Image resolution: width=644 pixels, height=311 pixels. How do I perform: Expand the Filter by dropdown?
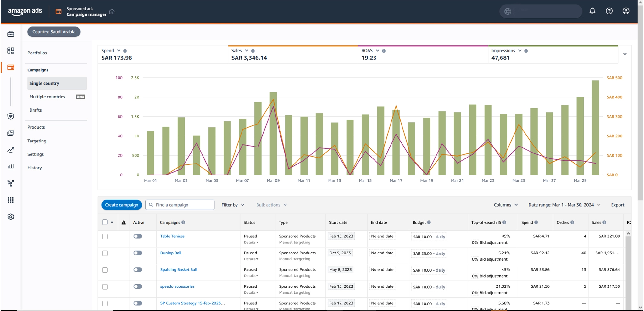point(233,205)
